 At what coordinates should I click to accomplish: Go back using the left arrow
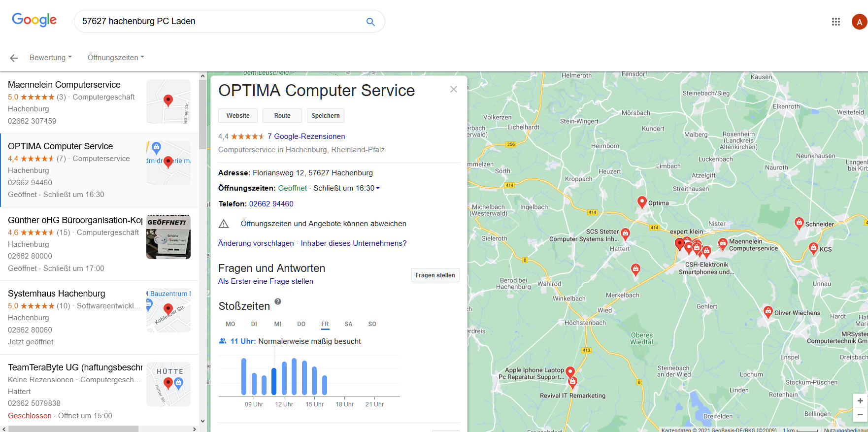tap(14, 58)
